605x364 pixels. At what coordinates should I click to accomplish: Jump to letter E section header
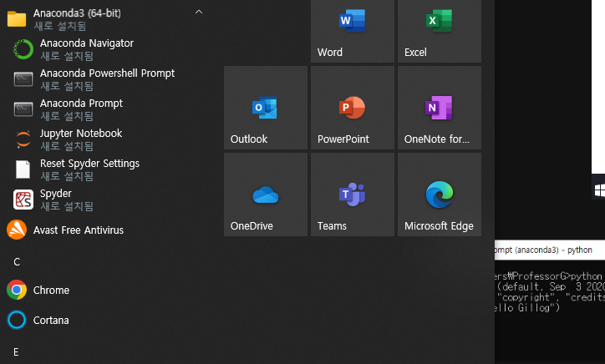[16, 352]
